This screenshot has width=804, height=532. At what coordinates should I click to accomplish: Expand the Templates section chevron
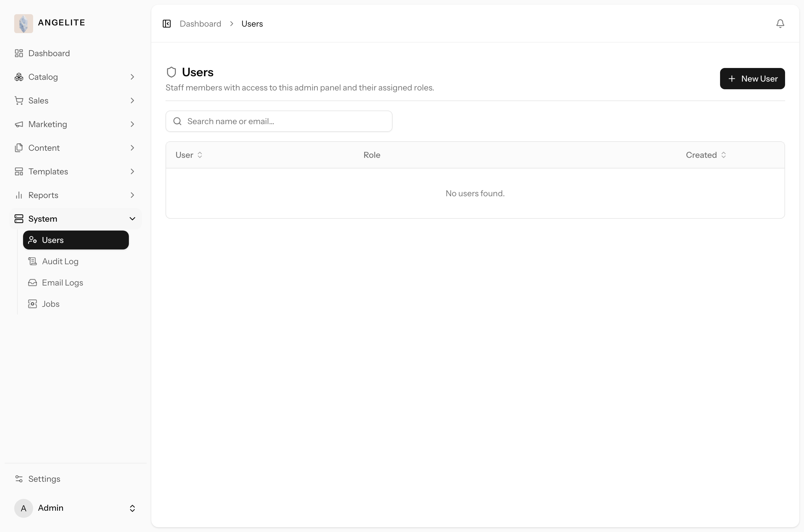point(132,172)
